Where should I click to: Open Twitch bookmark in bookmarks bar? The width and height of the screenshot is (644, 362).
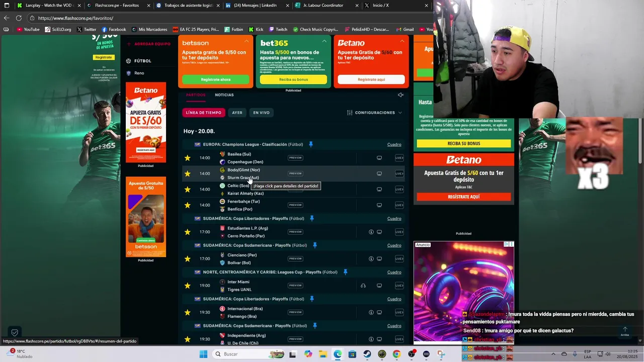tap(278, 29)
